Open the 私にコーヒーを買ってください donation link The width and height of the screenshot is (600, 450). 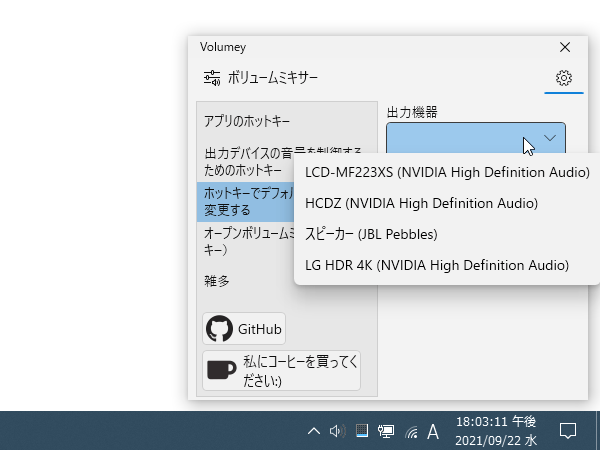281,370
